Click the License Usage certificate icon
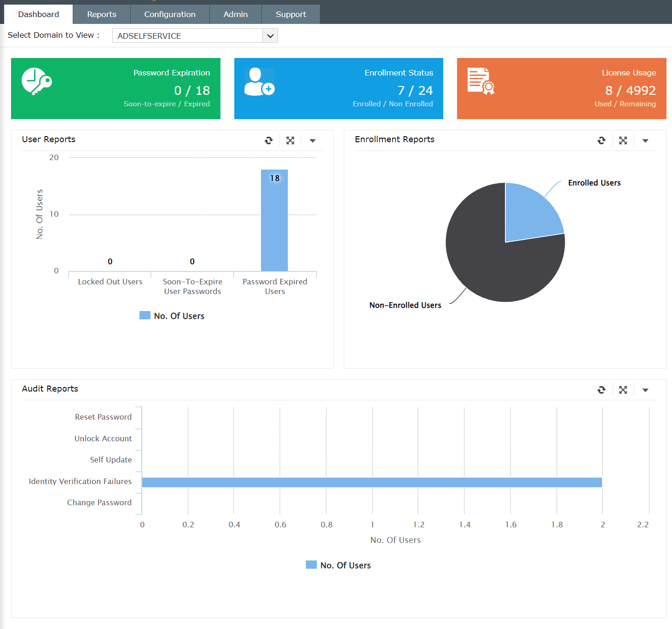The width and height of the screenshot is (672, 629). pyautogui.click(x=481, y=81)
